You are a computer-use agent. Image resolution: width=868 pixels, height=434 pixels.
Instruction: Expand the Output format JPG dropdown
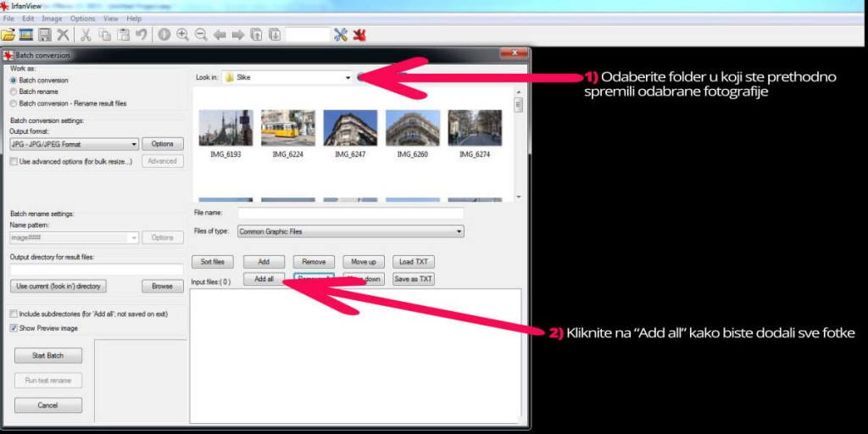(x=134, y=144)
